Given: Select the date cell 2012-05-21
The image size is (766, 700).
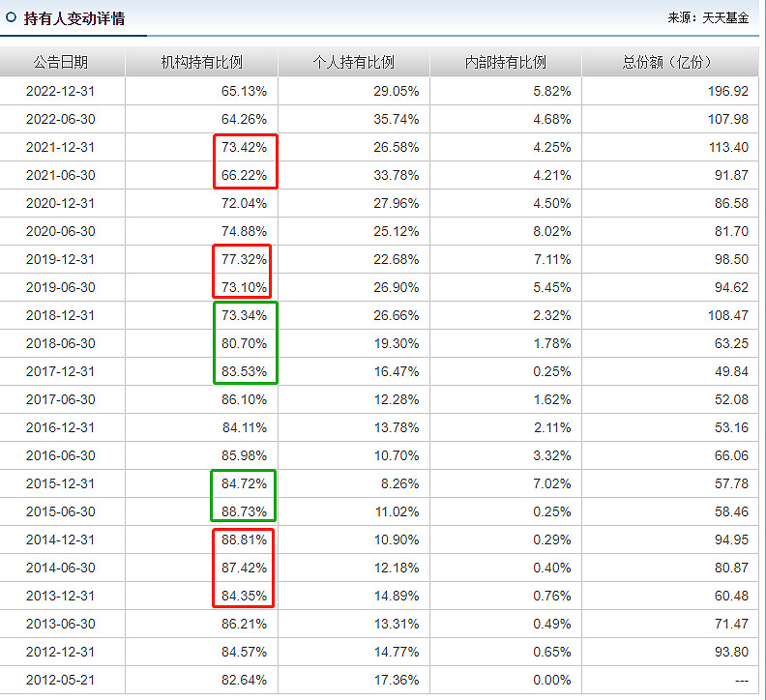Looking at the screenshot, I should (61, 680).
